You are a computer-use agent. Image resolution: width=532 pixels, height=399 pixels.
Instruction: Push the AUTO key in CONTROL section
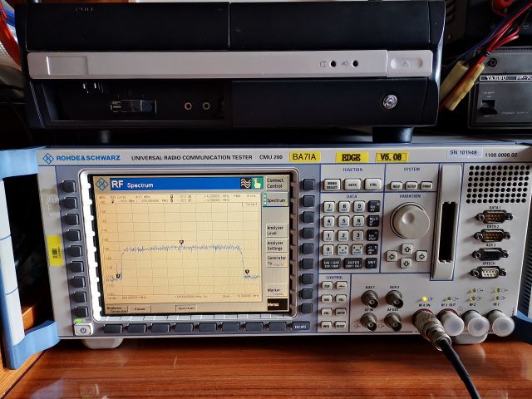(x=341, y=313)
